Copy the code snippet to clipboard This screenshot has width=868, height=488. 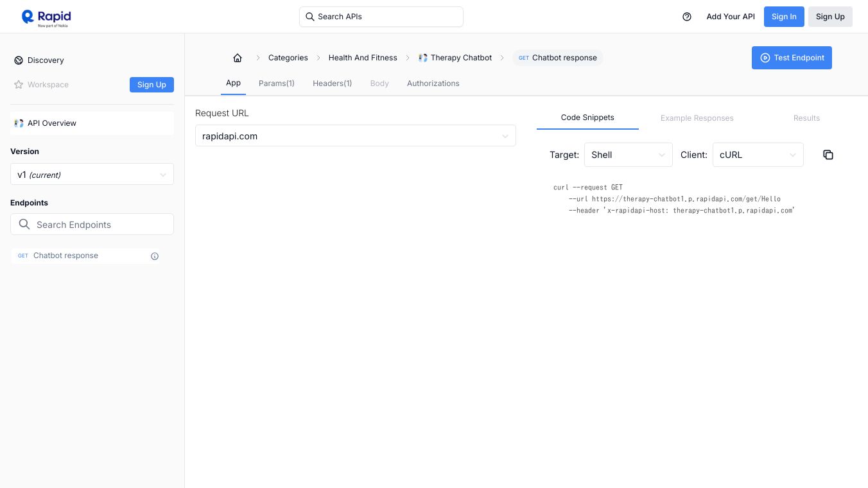828,155
